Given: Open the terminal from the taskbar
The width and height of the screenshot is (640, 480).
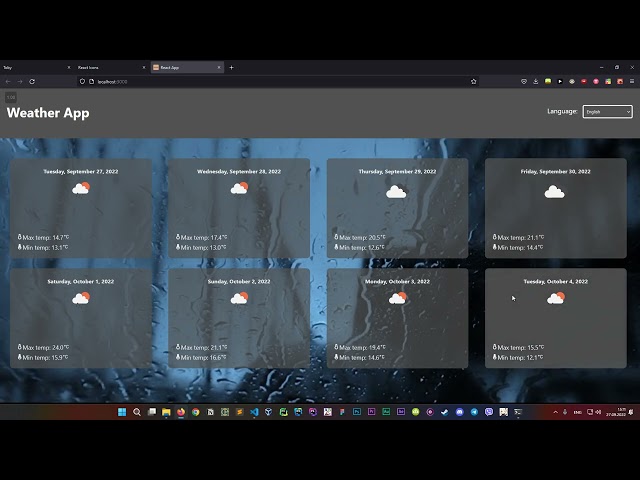Looking at the screenshot, I should tap(518, 412).
